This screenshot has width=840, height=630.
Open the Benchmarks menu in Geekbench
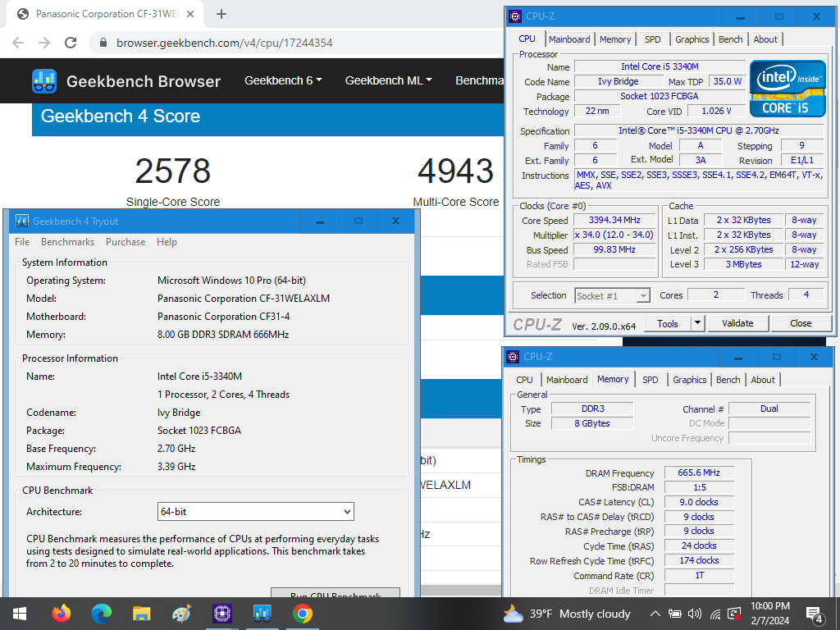[x=67, y=242]
